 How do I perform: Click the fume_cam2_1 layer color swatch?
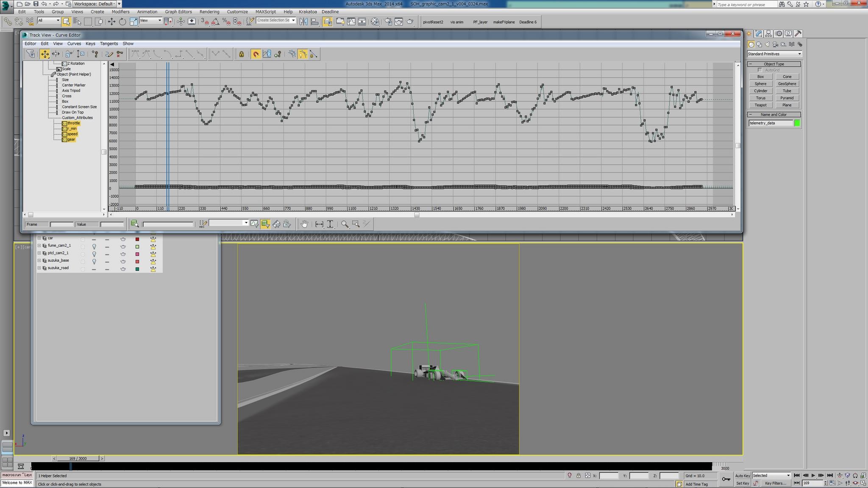(x=137, y=247)
